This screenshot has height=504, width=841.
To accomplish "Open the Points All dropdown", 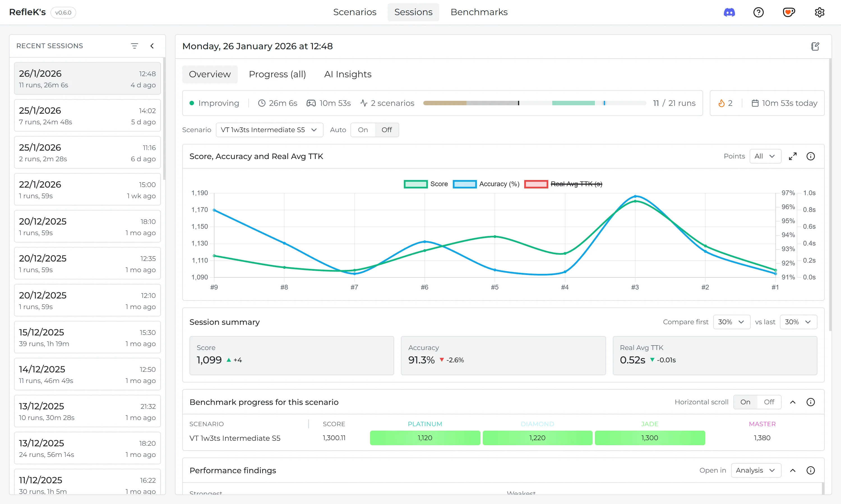I will coord(765,156).
